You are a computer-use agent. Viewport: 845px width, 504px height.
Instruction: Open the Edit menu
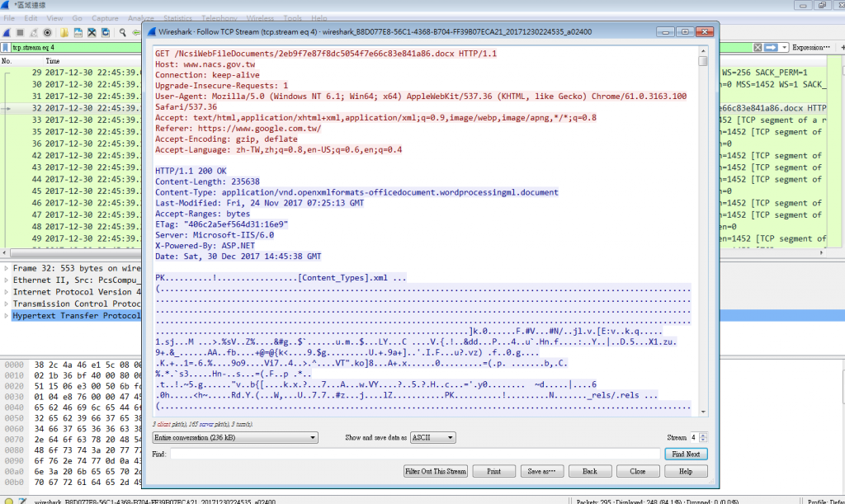click(31, 18)
